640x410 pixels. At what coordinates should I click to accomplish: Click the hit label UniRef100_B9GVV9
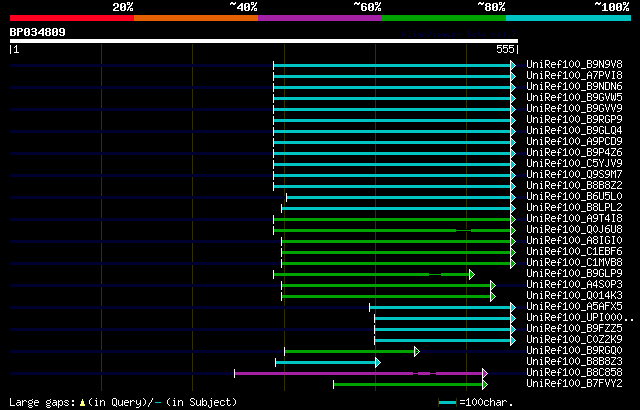pyautogui.click(x=574, y=109)
